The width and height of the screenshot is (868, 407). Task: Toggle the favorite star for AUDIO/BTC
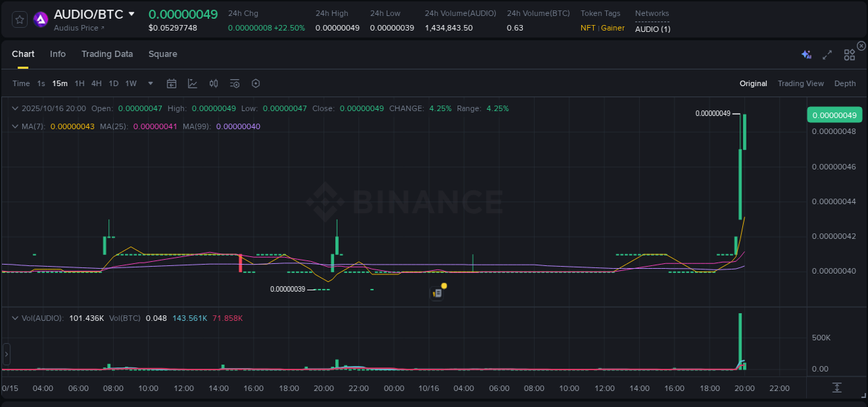(x=19, y=19)
